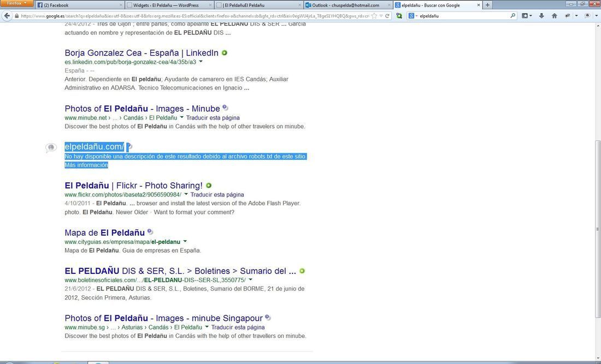Click the vertical page scrollbar thumb

tap(598, 229)
